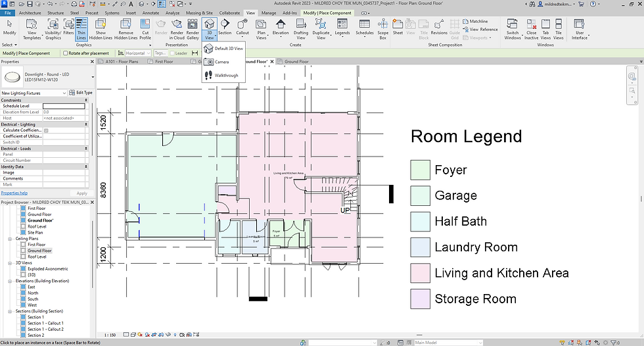Click the Storage Room legend color swatch

coord(420,299)
